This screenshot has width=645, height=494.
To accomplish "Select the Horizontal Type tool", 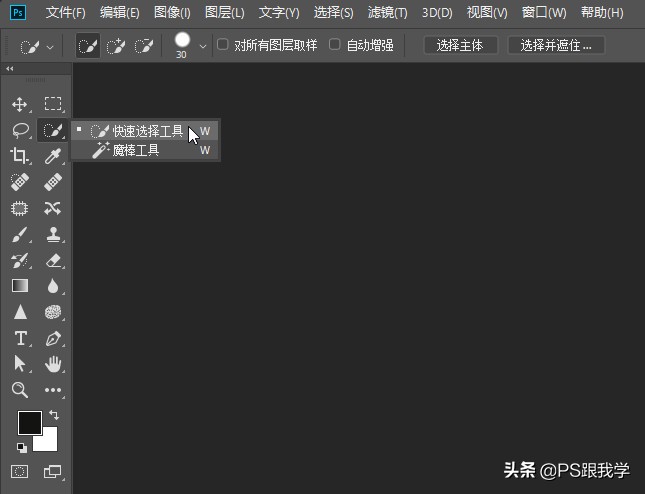I will coord(21,338).
